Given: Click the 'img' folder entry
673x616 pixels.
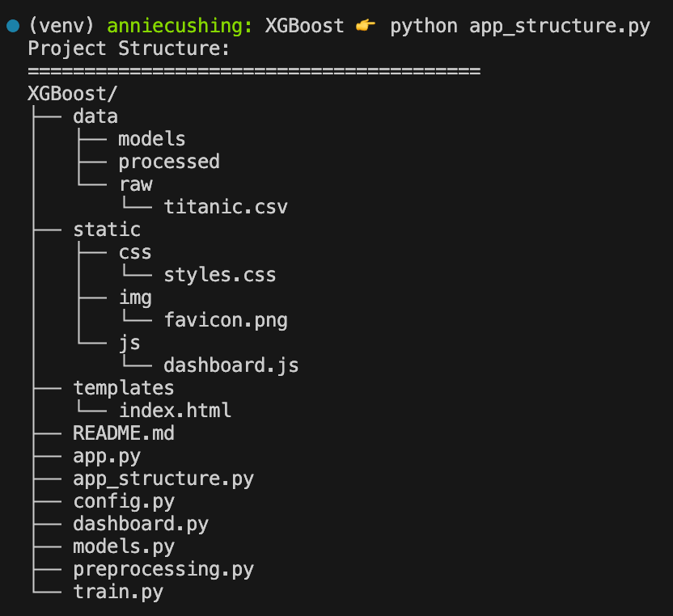Looking at the screenshot, I should [x=135, y=298].
